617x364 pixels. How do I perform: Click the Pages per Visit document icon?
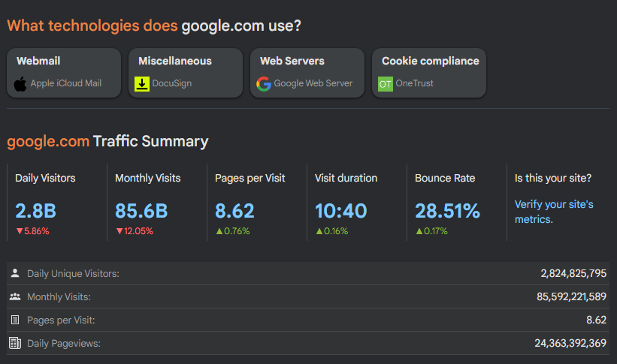coord(15,320)
